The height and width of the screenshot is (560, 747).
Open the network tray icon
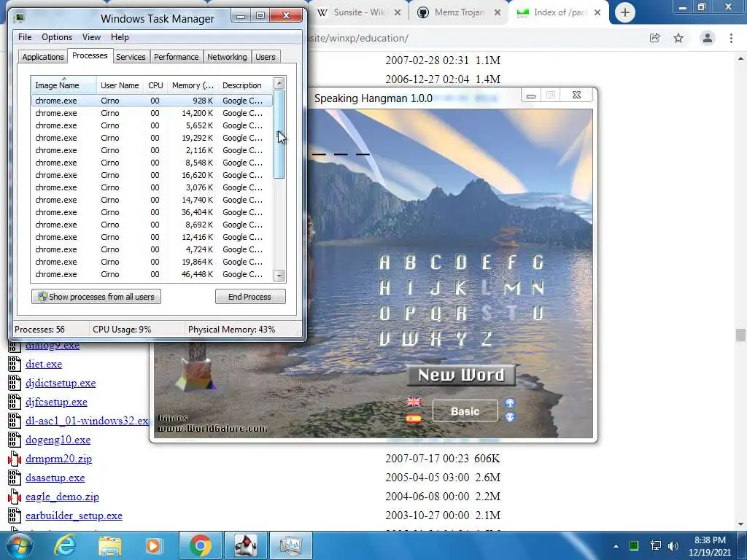tap(656, 545)
